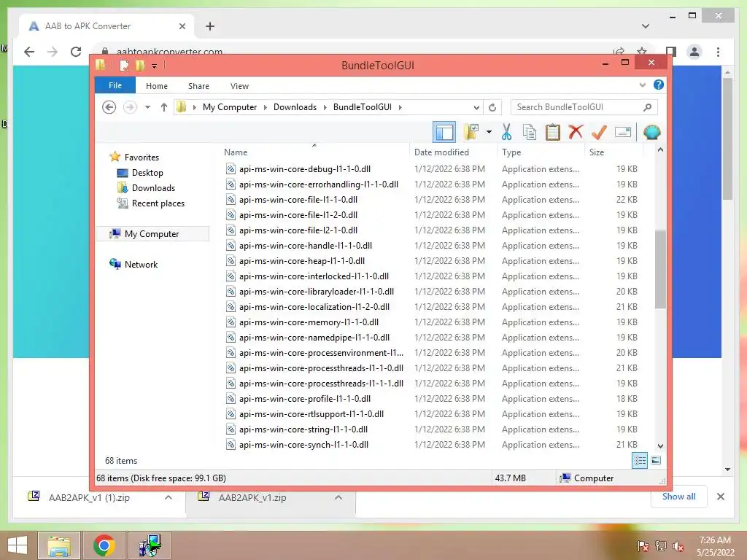Click the file list scroll up arrow
The image size is (747, 560).
point(660,149)
